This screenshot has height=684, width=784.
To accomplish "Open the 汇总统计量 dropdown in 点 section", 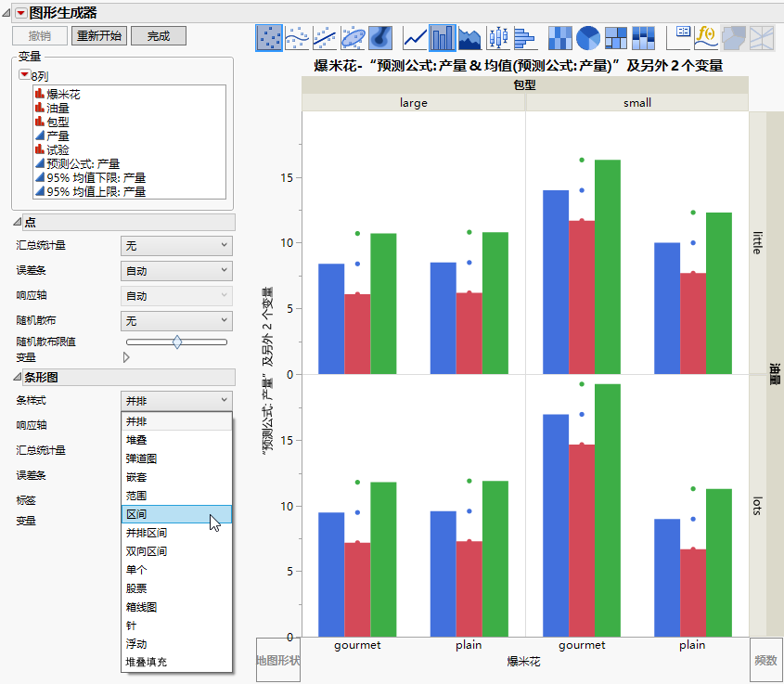I will [x=176, y=246].
